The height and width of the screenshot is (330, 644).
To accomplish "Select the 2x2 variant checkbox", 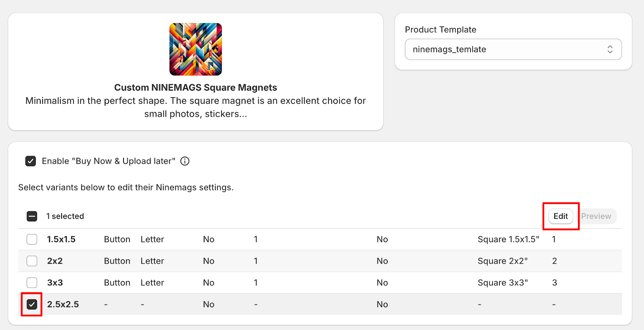I will coord(32,261).
